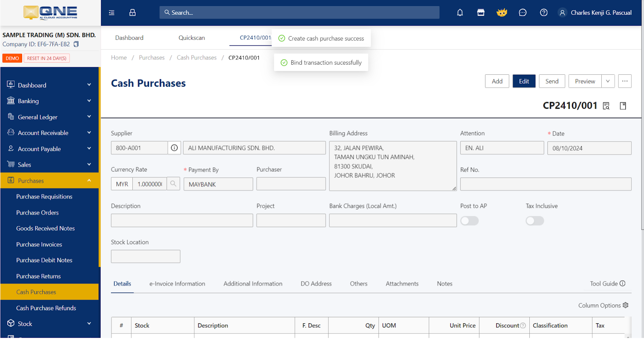
Task: Open DO Address tab
Action: click(316, 283)
